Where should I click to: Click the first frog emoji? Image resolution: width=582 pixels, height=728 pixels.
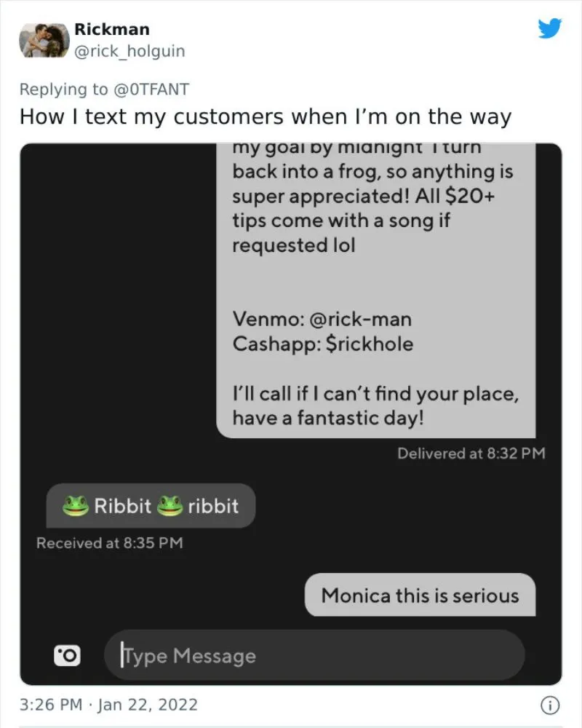coord(76,506)
